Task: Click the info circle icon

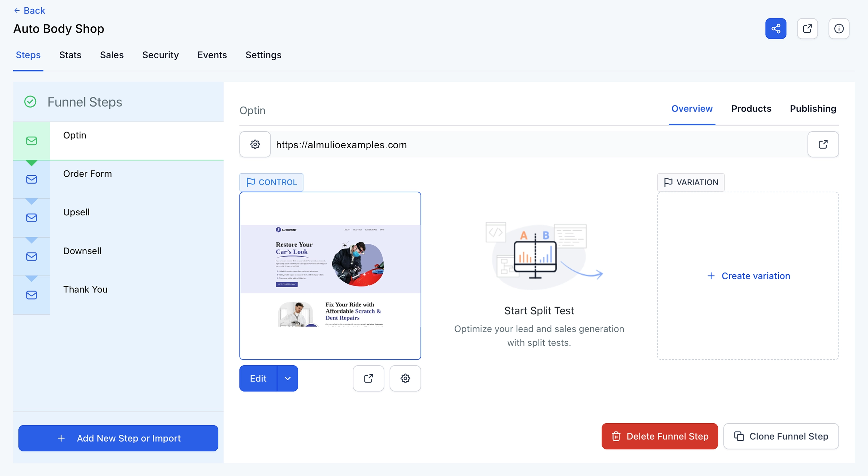Action: [x=839, y=28]
